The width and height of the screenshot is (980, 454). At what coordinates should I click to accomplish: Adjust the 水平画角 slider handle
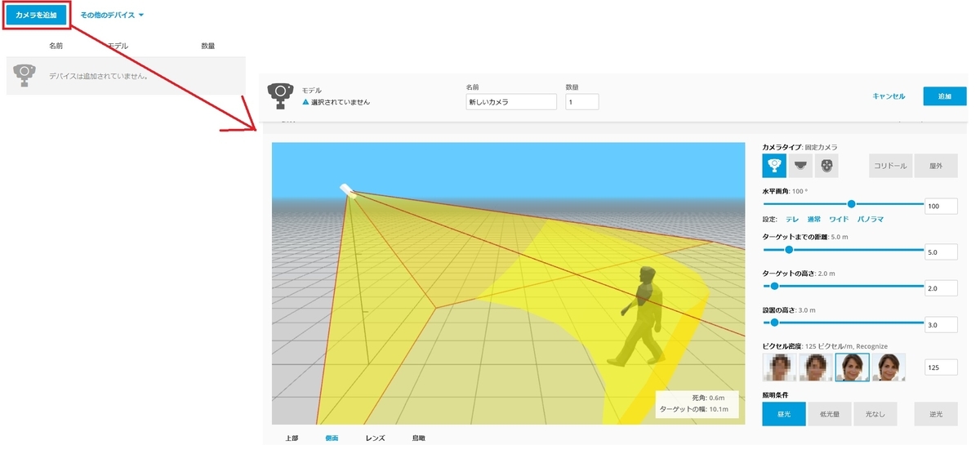point(852,204)
